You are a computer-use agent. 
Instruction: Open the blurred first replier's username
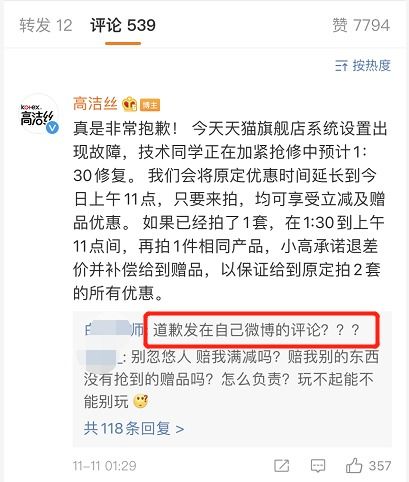(114, 330)
